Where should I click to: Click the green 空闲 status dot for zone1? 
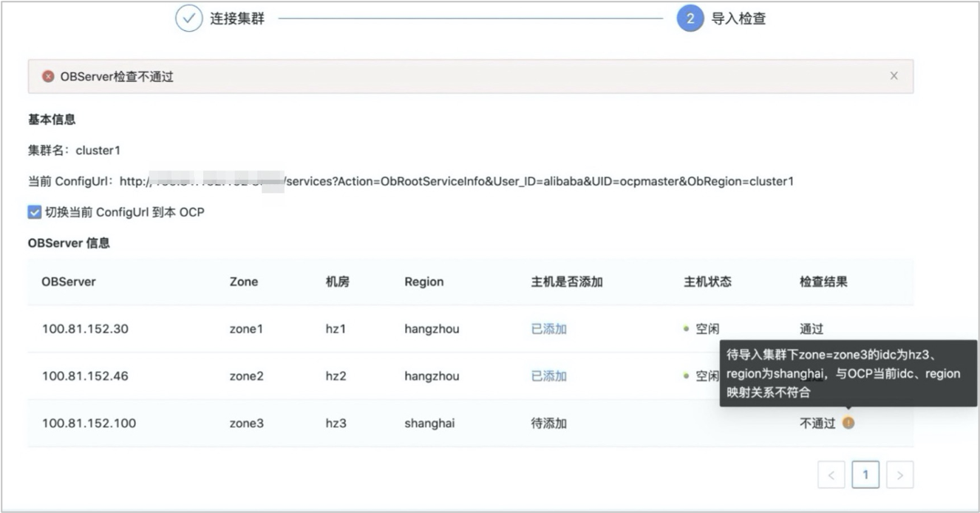(x=687, y=329)
